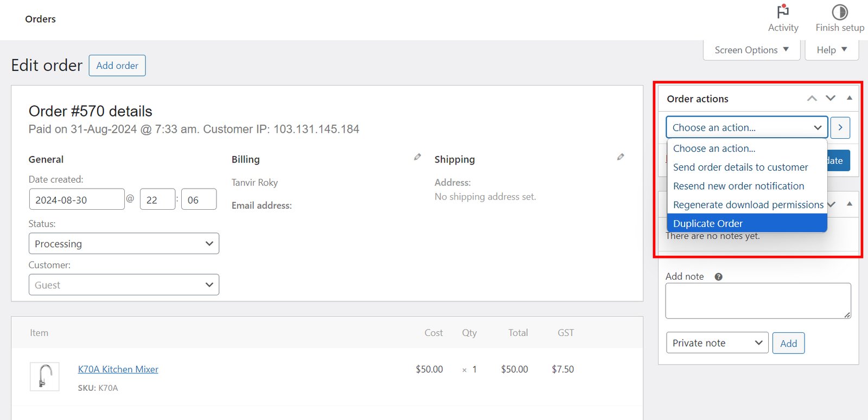Screen dimensions: 868x420
Task: Move Order actions panel down
Action: (831, 98)
